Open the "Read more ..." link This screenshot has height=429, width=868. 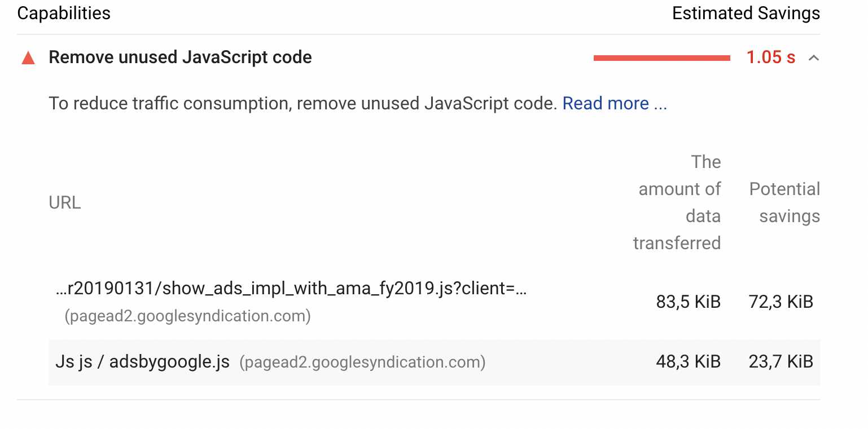click(x=615, y=104)
